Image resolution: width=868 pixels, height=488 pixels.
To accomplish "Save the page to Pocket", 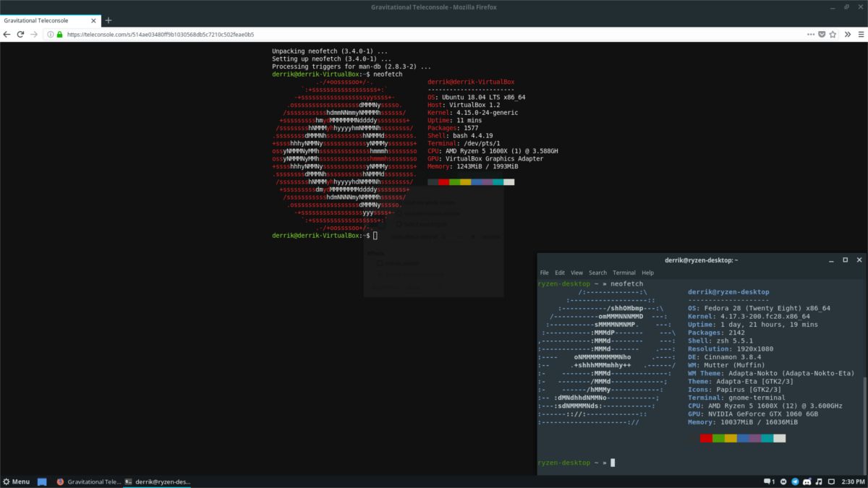I will click(821, 34).
